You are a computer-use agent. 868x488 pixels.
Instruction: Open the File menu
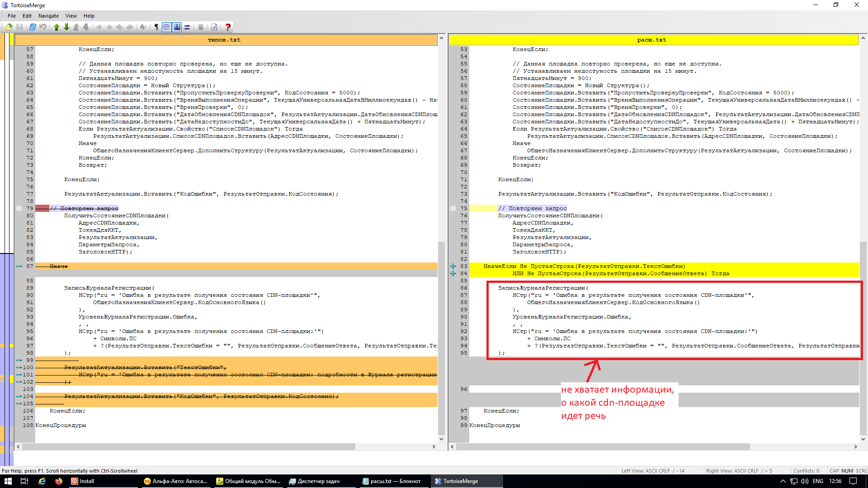[x=12, y=16]
